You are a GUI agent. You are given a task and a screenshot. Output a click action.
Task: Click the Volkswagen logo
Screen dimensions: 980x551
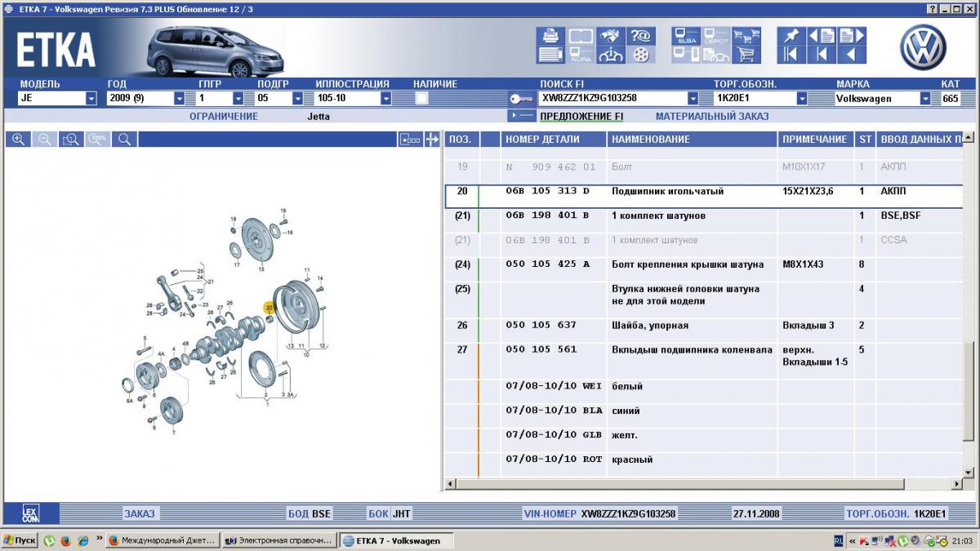pyautogui.click(x=923, y=47)
